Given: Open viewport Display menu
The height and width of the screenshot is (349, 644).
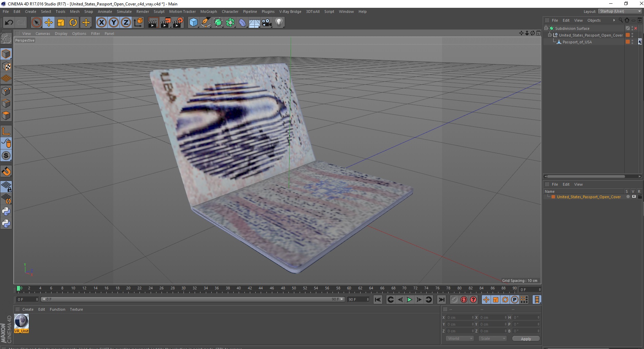Looking at the screenshot, I should pos(61,34).
